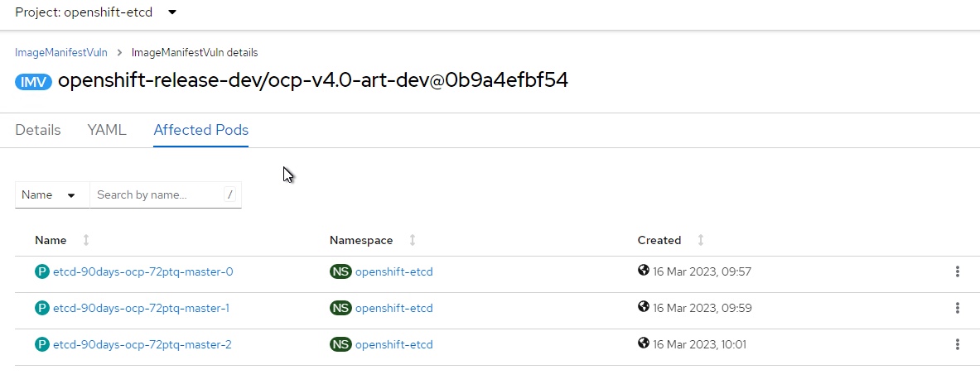The width and height of the screenshot is (980, 384).
Task: Click NS badge in master-1 row
Action: (x=340, y=308)
